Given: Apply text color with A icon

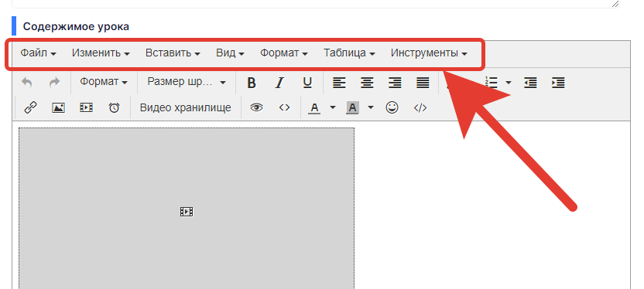Looking at the screenshot, I should tap(314, 108).
